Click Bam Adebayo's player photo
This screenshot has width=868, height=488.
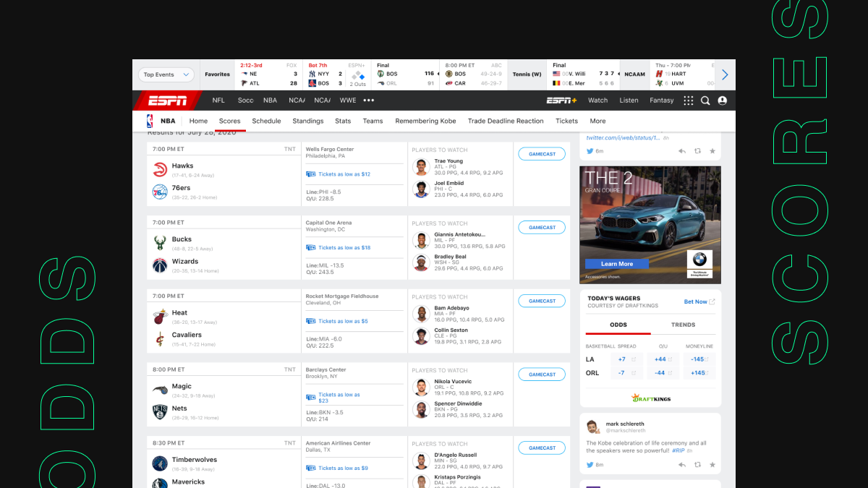pos(421,314)
